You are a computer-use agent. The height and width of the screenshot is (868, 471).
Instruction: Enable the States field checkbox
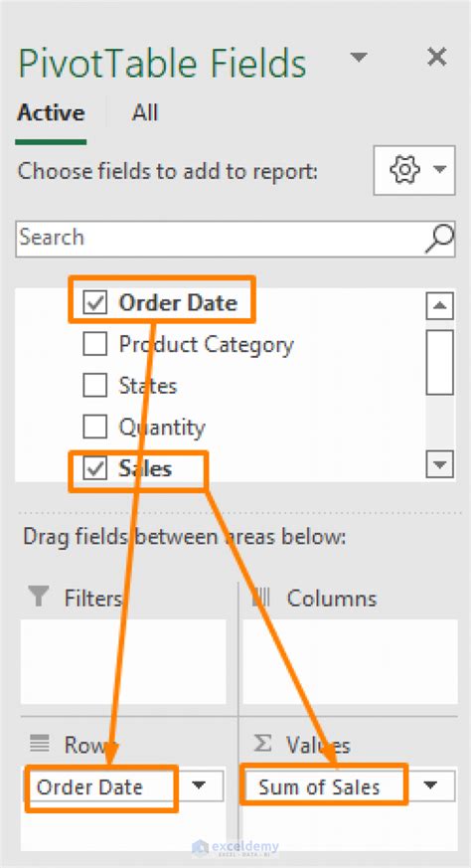pyautogui.click(x=94, y=386)
